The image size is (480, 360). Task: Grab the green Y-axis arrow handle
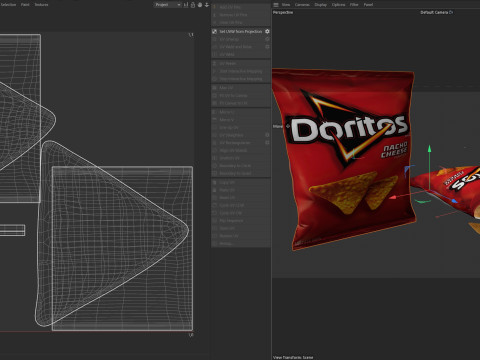pyautogui.click(x=430, y=148)
